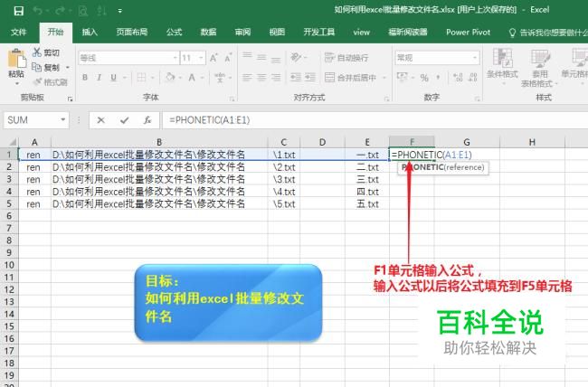Decrease font size with the small A

click(x=228, y=58)
